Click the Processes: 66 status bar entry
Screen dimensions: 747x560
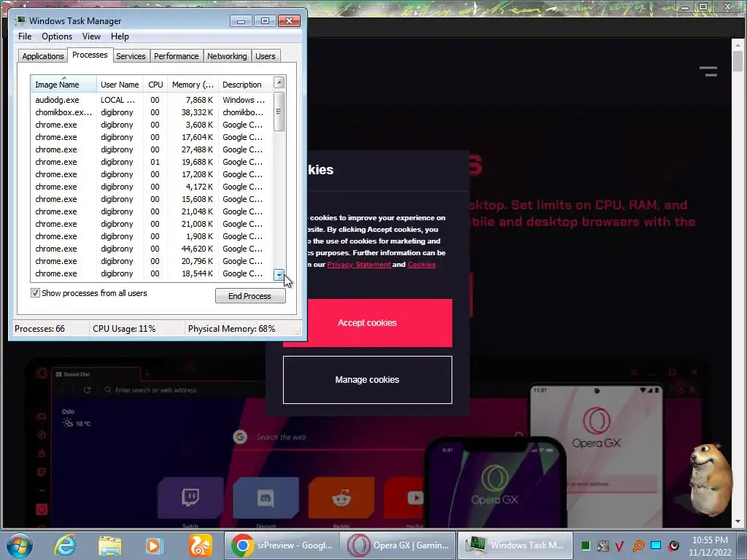tap(39, 329)
